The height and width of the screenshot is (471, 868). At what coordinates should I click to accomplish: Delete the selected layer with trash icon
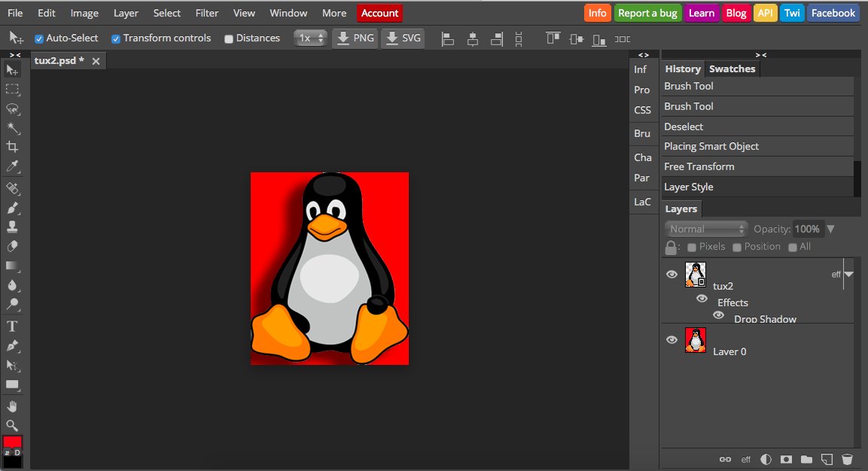pos(847,460)
